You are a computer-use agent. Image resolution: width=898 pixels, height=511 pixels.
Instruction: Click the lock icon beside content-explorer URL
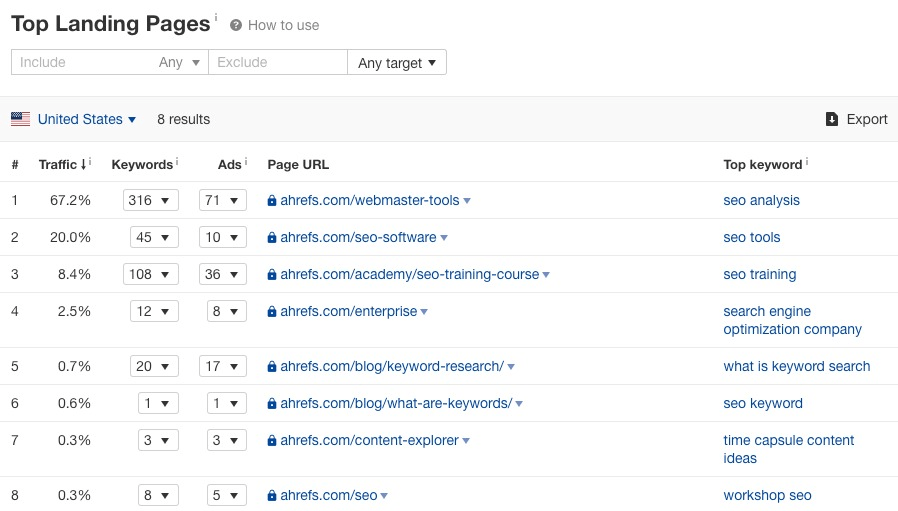tap(272, 441)
